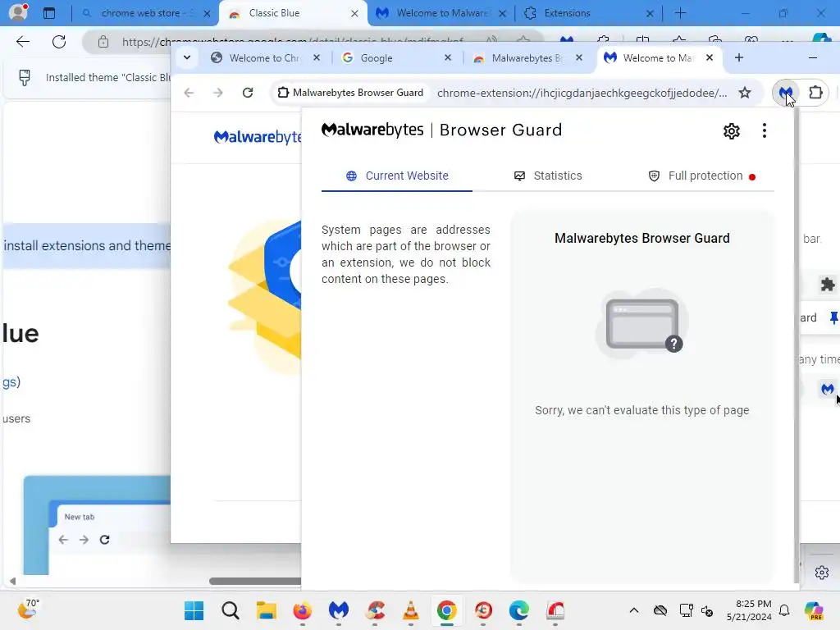Open a new tab in Chrome
The image size is (840, 630).
[739, 57]
